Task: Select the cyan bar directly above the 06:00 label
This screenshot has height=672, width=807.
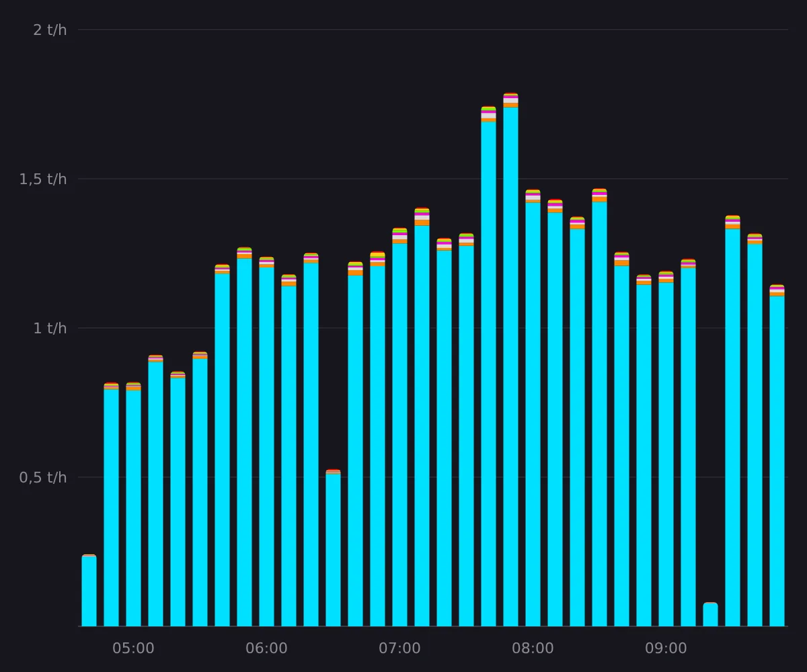Action: [266, 447]
